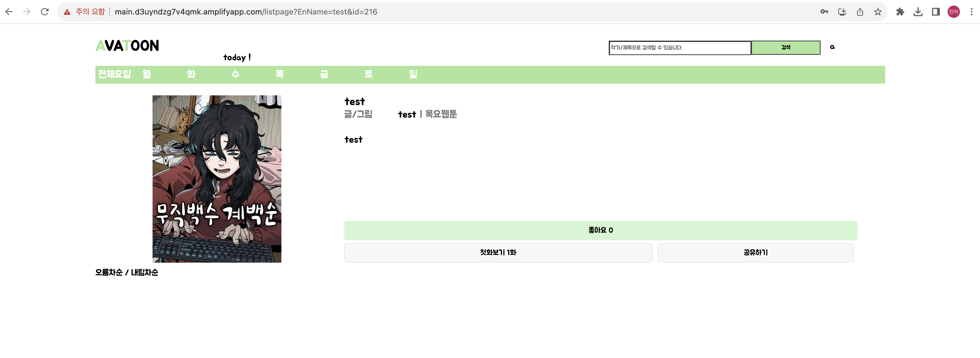Image resolution: width=980 pixels, height=358 pixels.
Task: Open the saved passwords key icon
Action: coord(824,12)
